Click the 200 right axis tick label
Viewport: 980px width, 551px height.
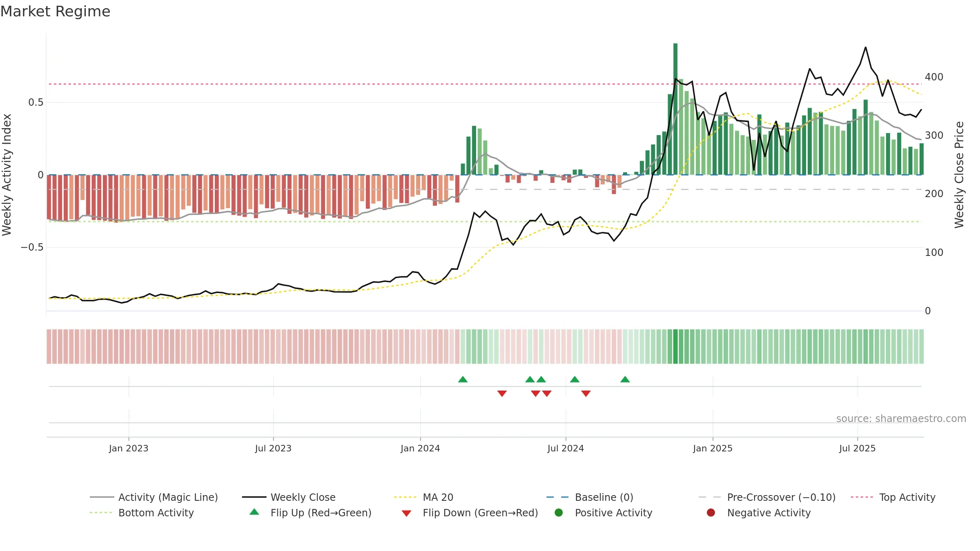coord(934,193)
